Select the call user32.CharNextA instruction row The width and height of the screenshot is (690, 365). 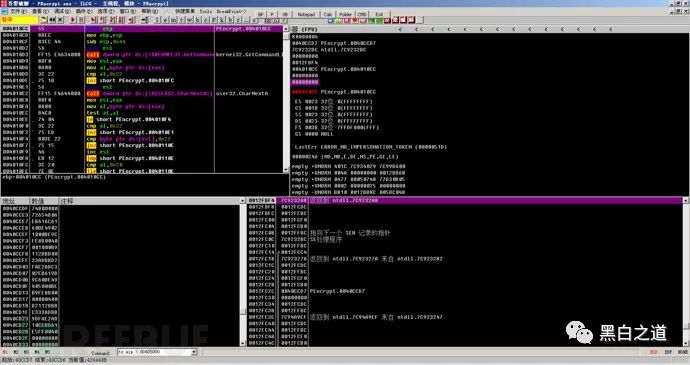[142, 93]
